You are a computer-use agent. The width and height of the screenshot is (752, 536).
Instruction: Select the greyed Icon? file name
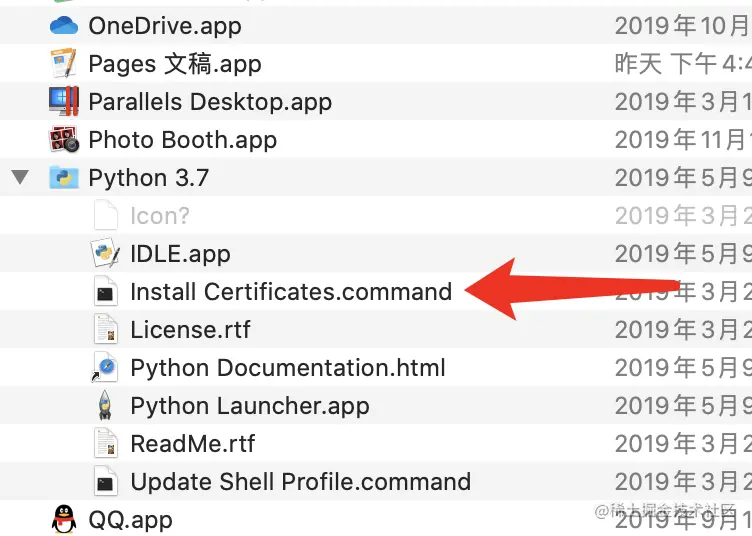[x=160, y=216]
